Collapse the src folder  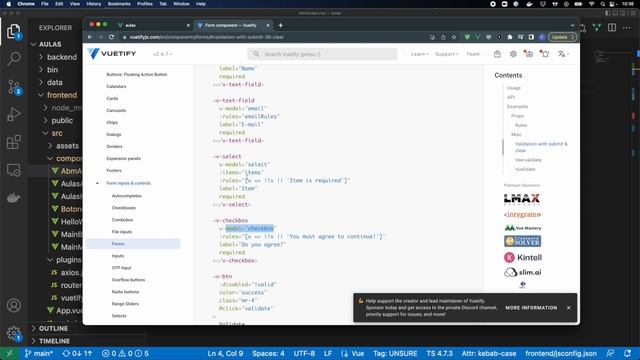coord(57,133)
